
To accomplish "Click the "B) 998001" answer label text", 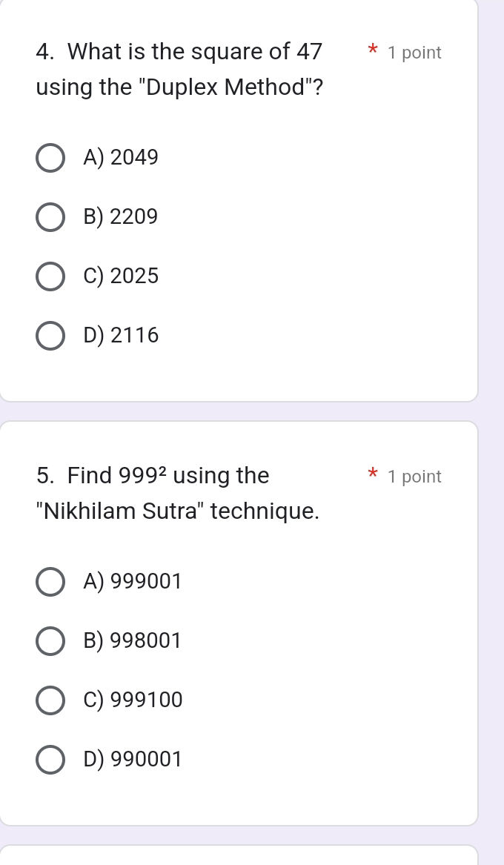I will (x=133, y=641).
